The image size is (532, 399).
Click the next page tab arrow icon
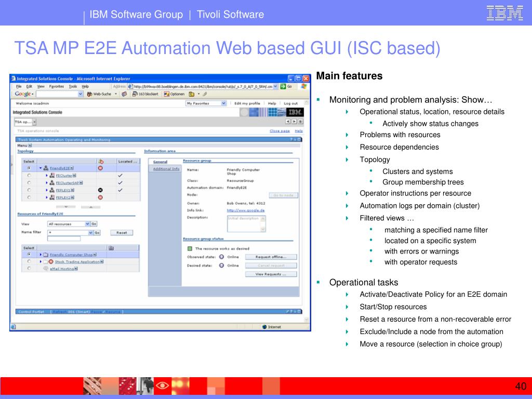[x=294, y=122]
